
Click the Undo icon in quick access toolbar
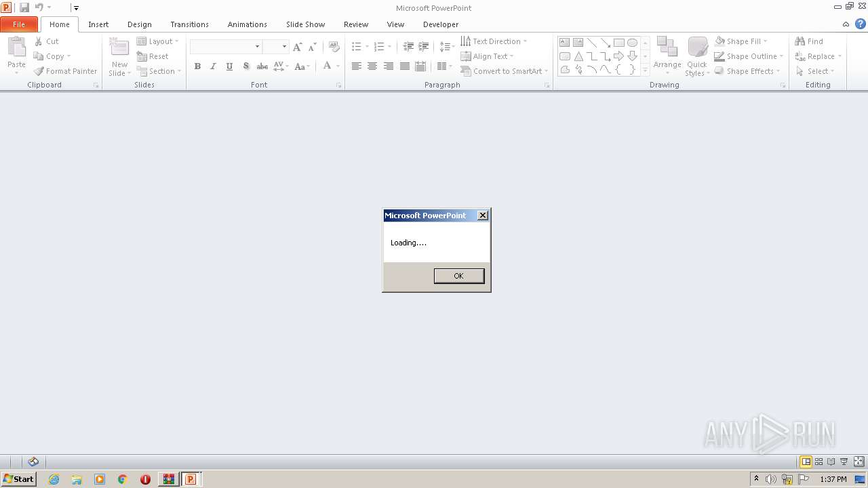pos(39,7)
